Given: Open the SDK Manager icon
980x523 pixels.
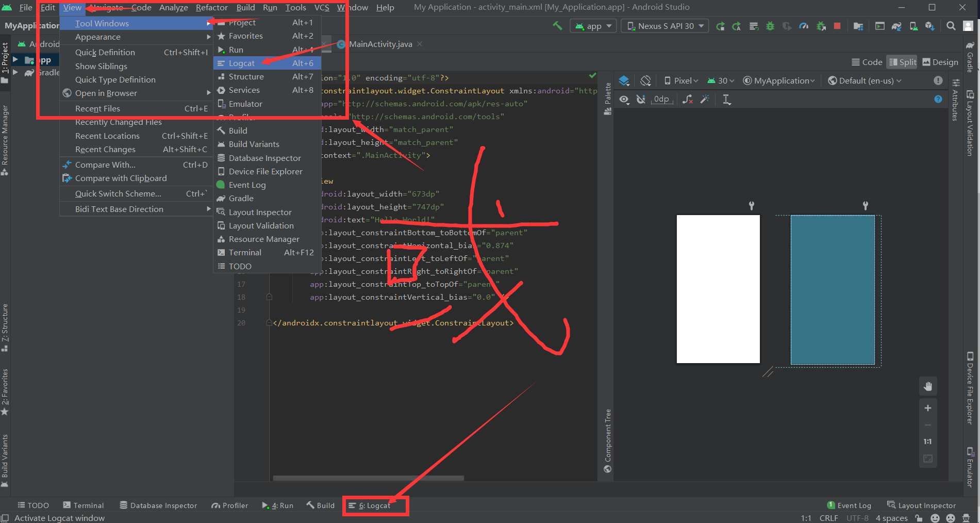Looking at the screenshot, I should click(x=930, y=26).
